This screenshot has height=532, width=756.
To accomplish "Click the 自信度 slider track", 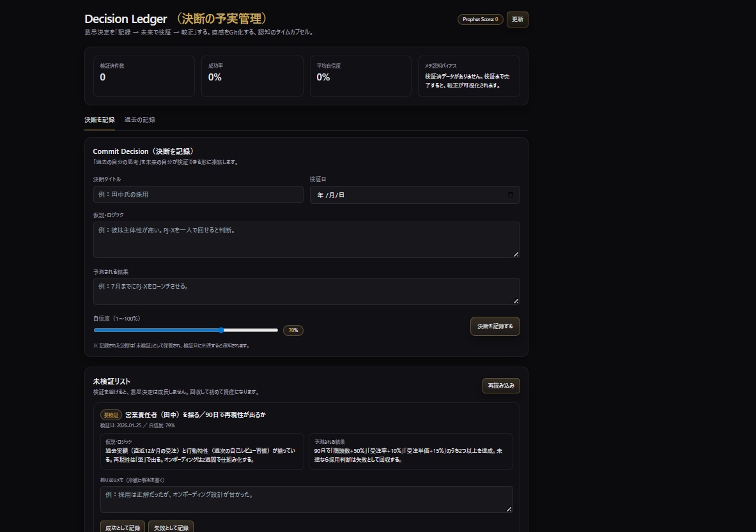I will click(185, 330).
